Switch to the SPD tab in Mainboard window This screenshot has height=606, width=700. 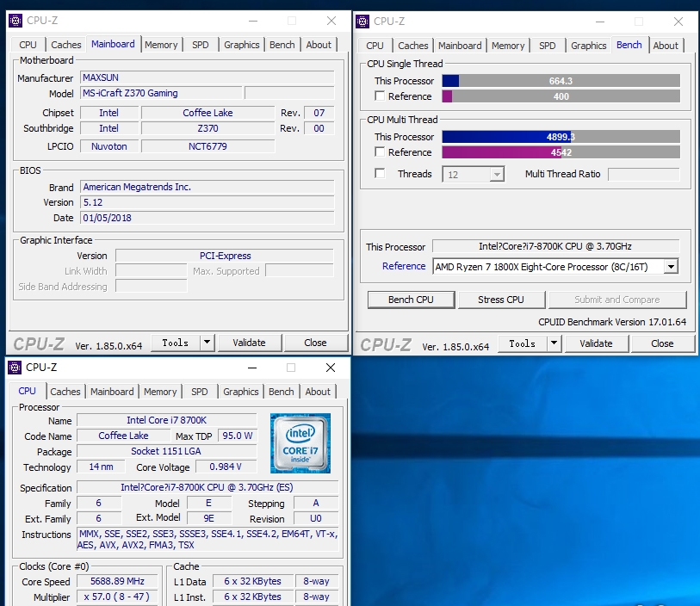[200, 45]
